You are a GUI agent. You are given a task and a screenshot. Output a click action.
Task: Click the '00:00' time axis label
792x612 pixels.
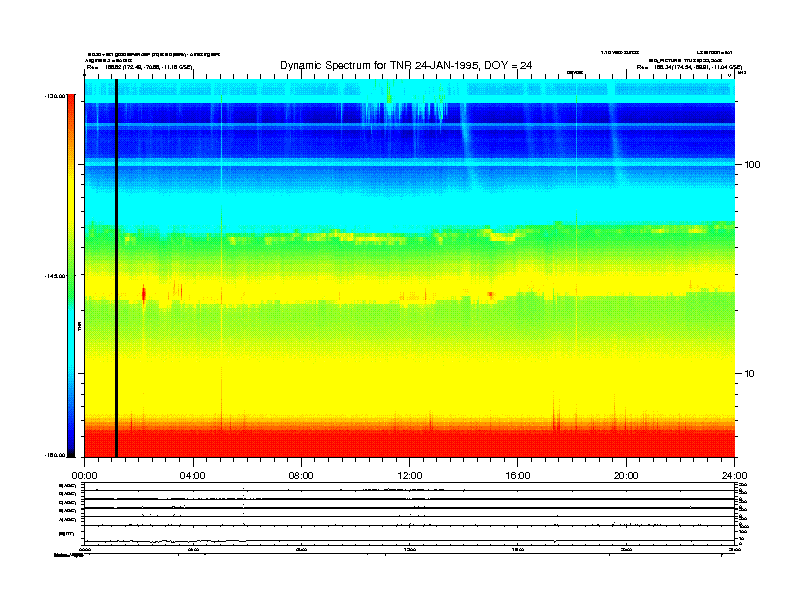(x=85, y=476)
